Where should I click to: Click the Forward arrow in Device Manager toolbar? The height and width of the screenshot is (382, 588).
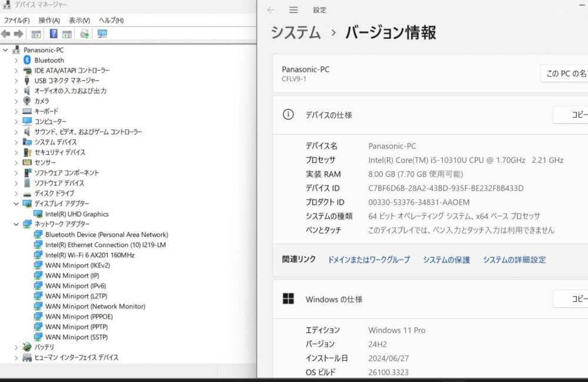pyautogui.click(x=18, y=34)
